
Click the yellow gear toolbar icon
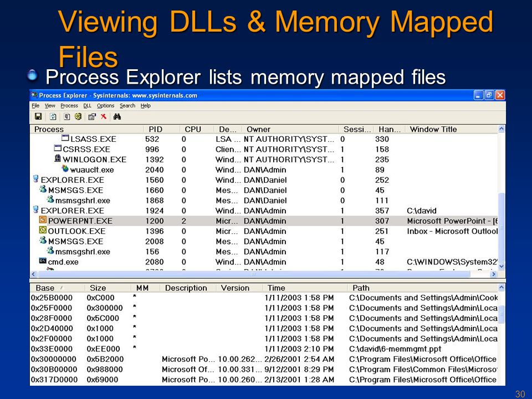point(78,117)
